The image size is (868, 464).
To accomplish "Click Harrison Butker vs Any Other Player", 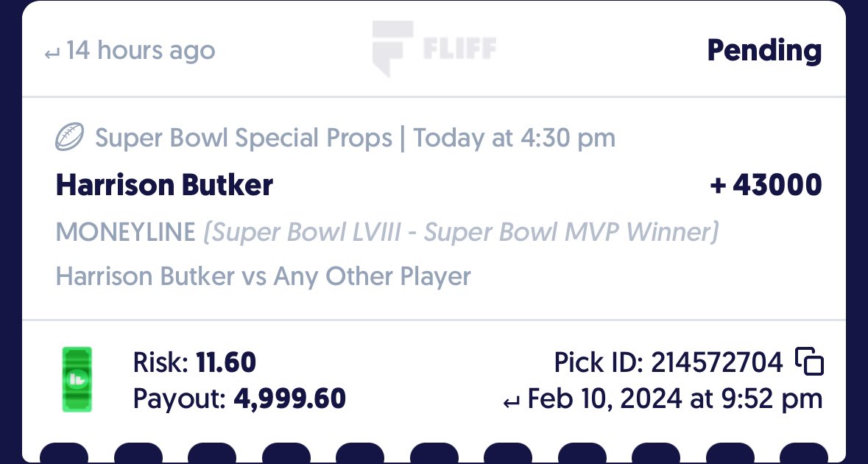I will point(264,275).
